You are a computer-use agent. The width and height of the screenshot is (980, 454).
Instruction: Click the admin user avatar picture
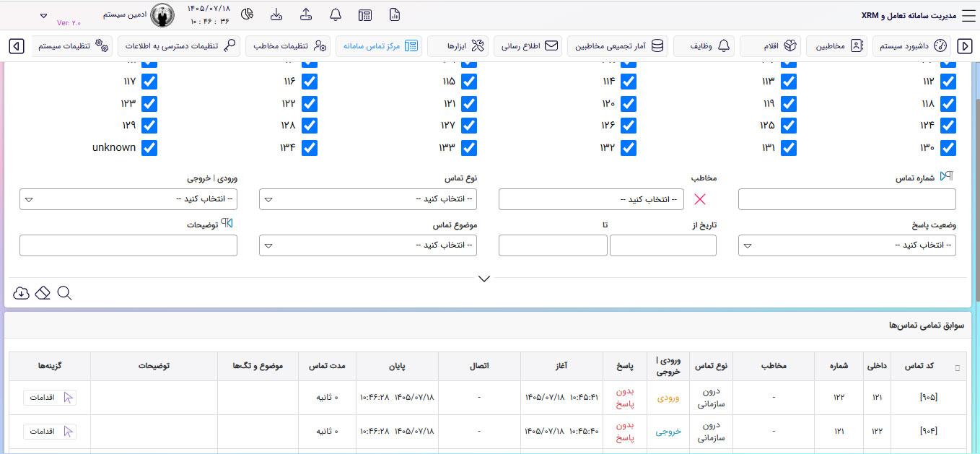pyautogui.click(x=162, y=14)
